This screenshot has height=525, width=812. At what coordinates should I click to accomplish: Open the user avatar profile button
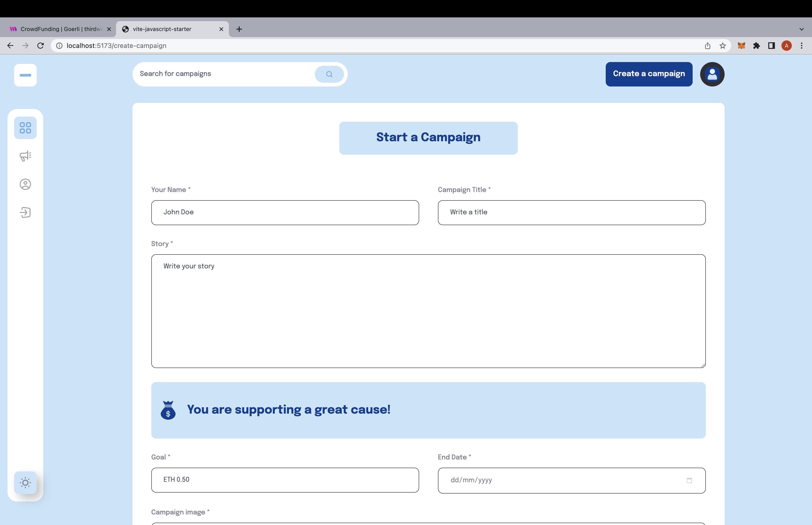tap(712, 74)
